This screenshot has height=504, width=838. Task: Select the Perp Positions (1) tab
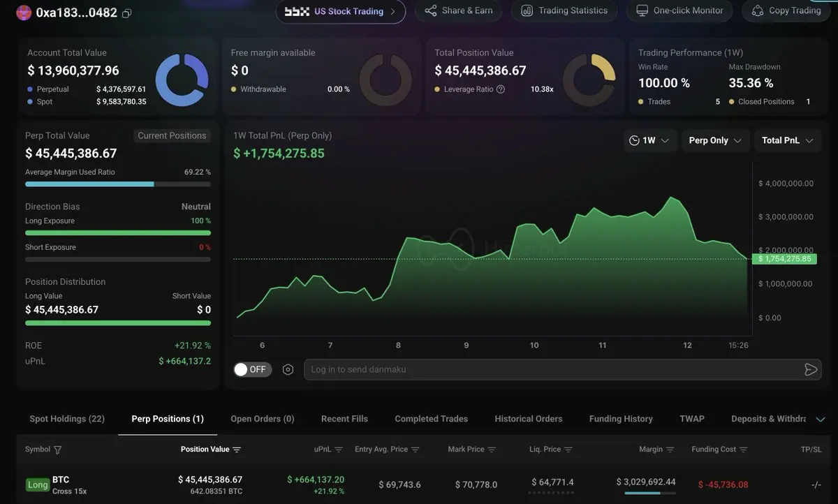click(x=168, y=419)
